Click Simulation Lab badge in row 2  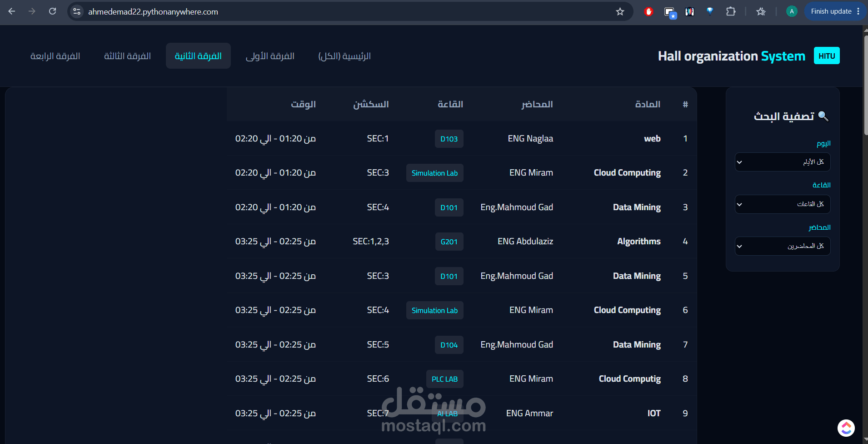434,173
